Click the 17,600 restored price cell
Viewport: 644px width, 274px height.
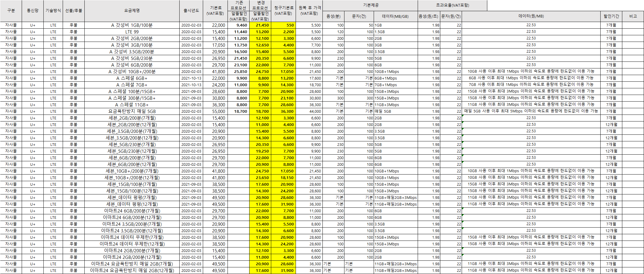(309, 78)
